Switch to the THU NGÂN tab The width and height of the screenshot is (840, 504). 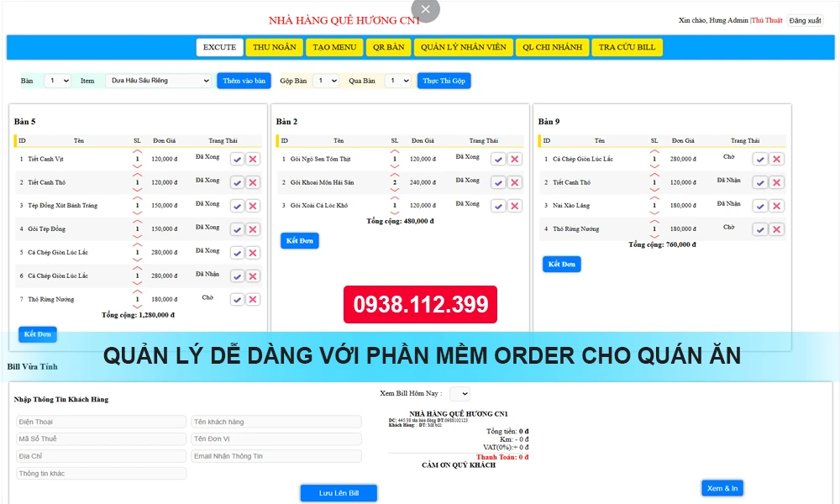pos(274,47)
